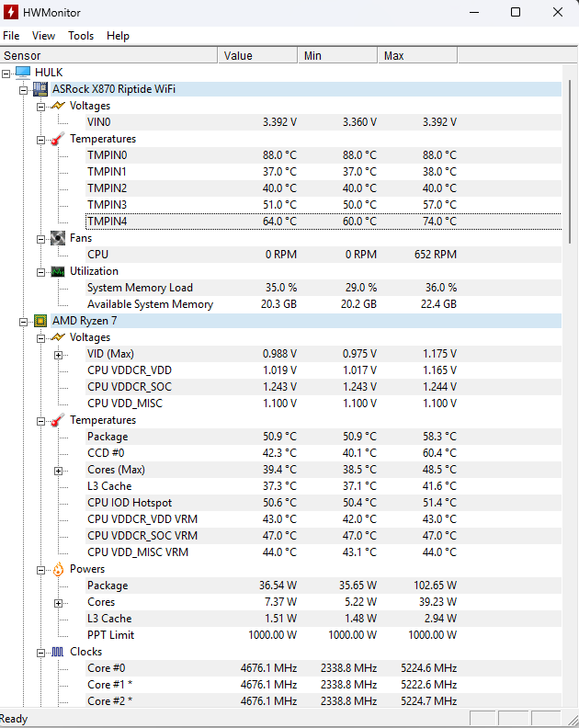
Task: Click the HULK computer icon
Action: [23, 72]
